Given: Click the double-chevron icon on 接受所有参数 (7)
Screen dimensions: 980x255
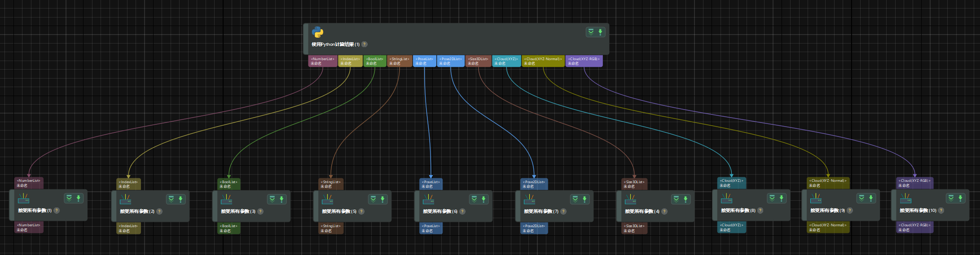Looking at the screenshot, I should point(575,199).
